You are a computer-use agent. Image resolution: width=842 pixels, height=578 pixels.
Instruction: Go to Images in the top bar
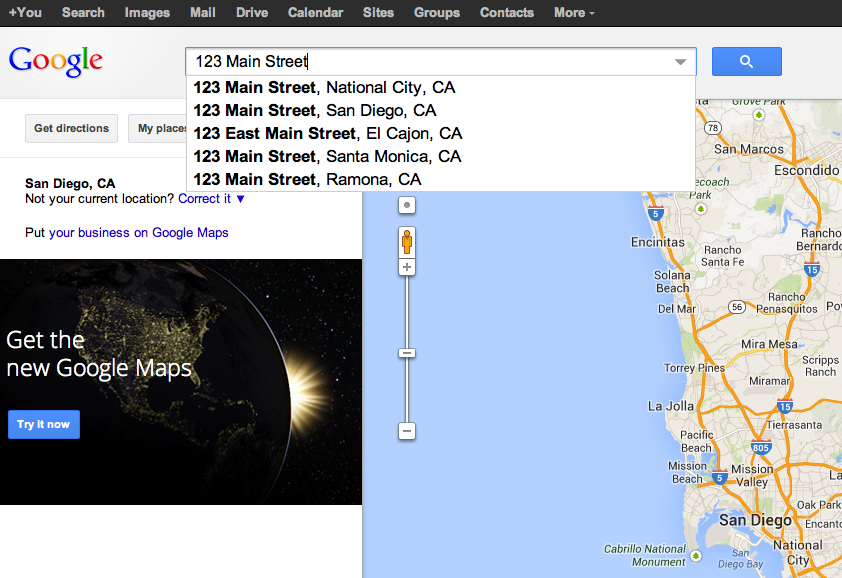(147, 12)
